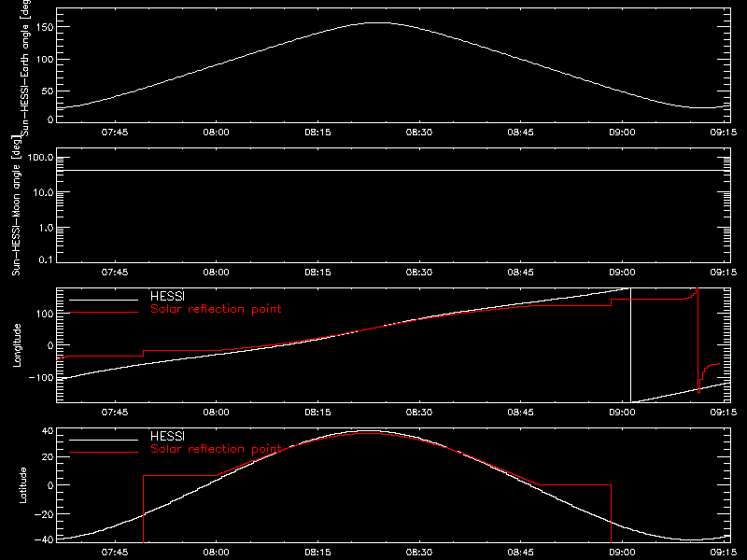This screenshot has height=560, width=747.
Task: Click red legend line sample in Latitude plot
Action: point(104,453)
